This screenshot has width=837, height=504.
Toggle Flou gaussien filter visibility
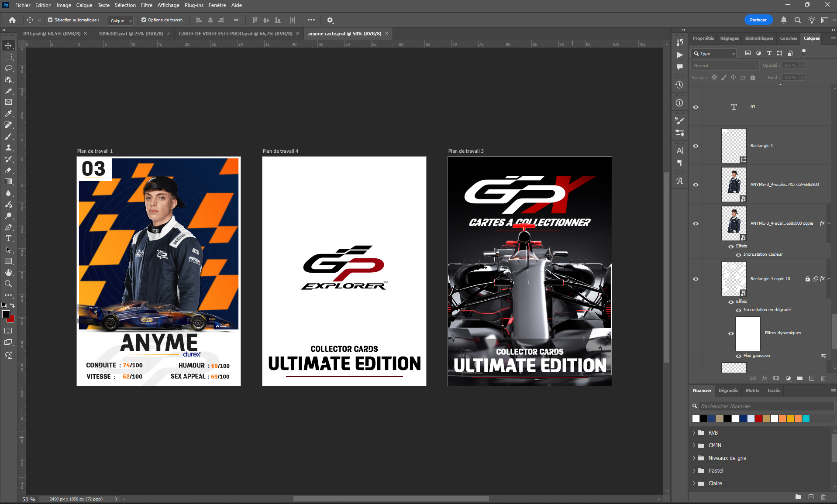(x=738, y=356)
